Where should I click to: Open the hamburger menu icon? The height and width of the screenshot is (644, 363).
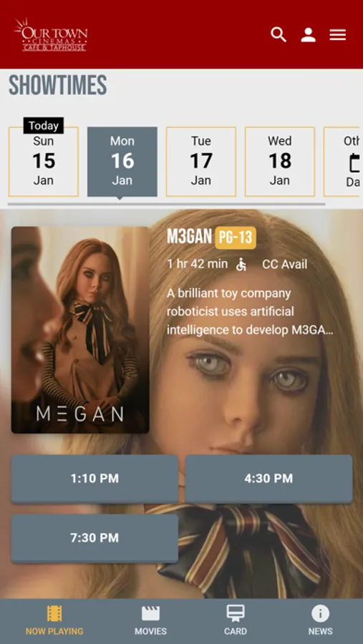(337, 34)
